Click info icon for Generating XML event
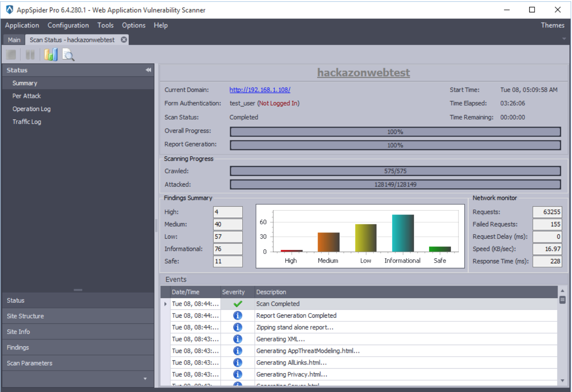Viewport: 572px width, 392px height. click(x=238, y=339)
